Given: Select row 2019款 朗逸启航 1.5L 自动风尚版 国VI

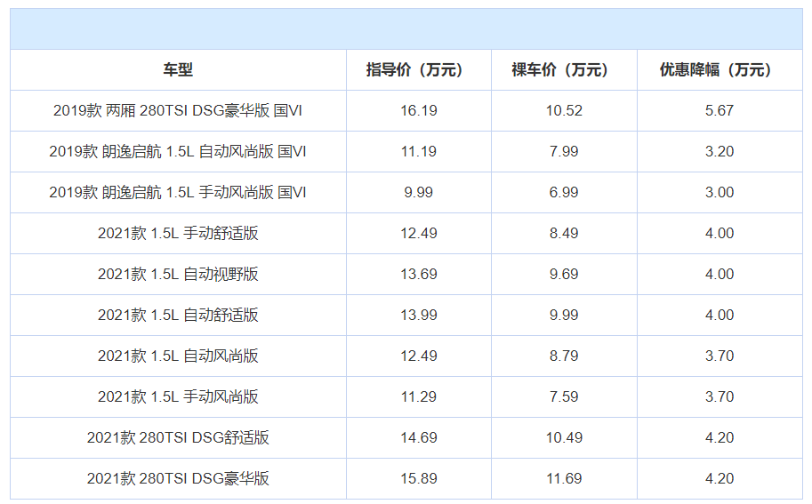Looking at the screenshot, I should (x=406, y=152).
